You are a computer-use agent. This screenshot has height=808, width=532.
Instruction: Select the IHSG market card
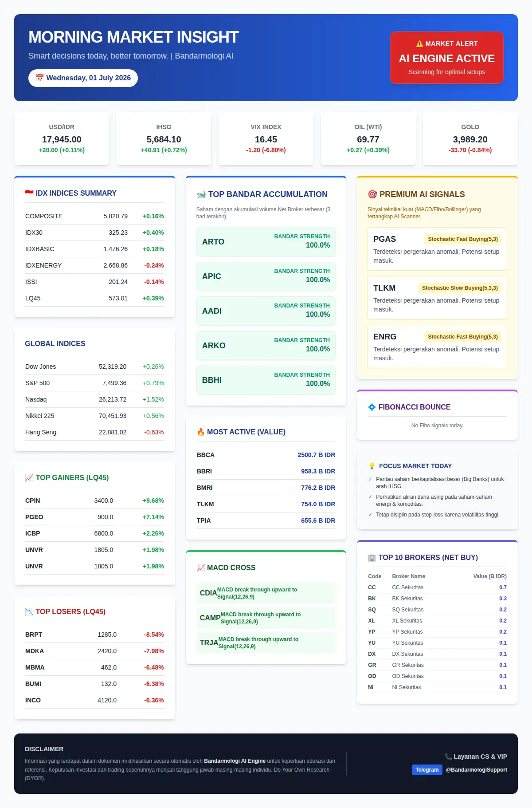pyautogui.click(x=164, y=138)
